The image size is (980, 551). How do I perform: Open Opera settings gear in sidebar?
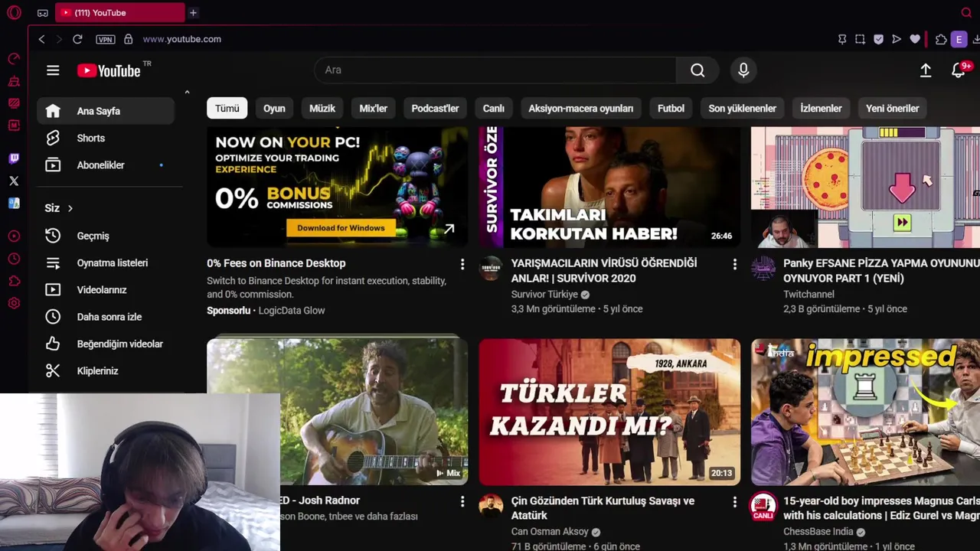[14, 304]
